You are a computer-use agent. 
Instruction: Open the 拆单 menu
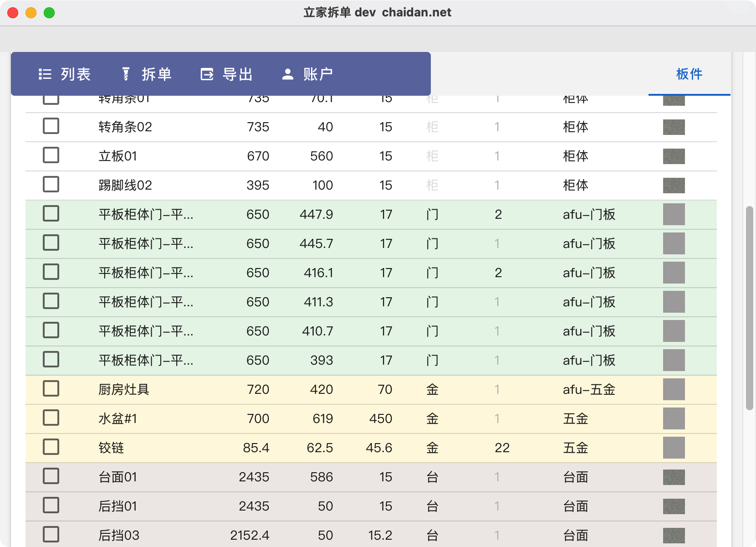click(x=146, y=74)
